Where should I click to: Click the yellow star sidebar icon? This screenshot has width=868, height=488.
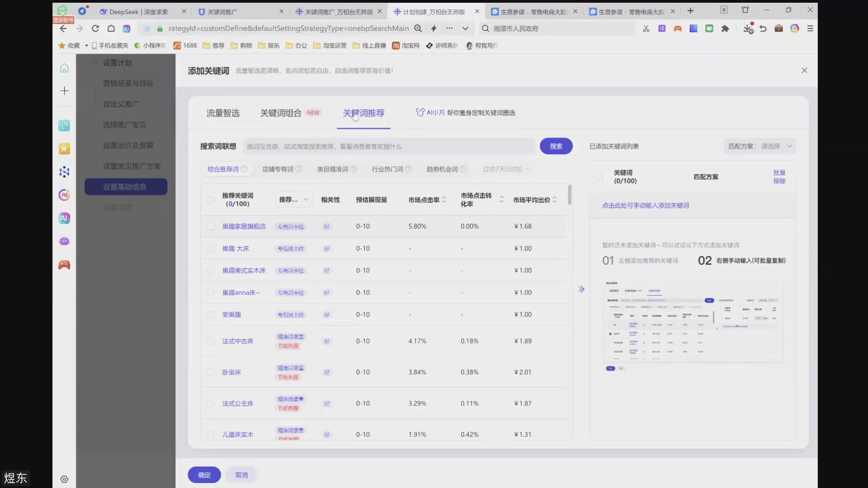pos(64,149)
